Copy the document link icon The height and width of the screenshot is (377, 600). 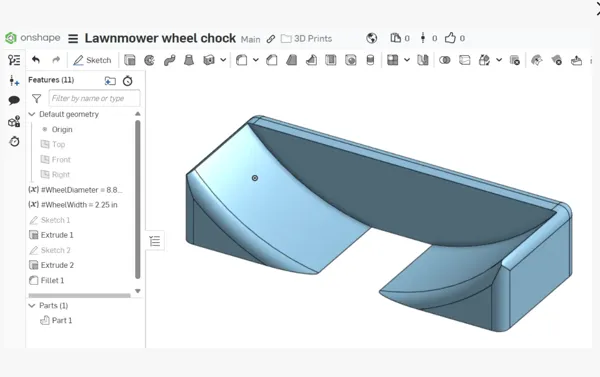click(x=271, y=39)
